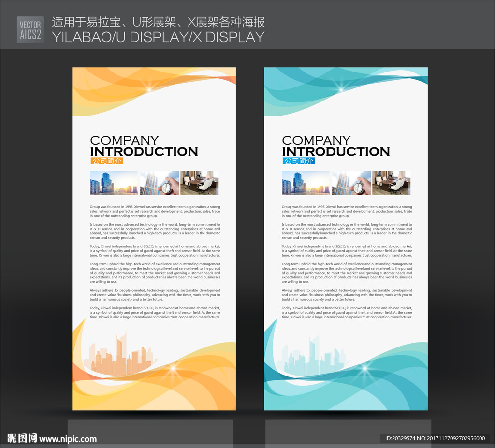Viewport: 495px width, 448px height.
Task: Select "Group was founded in 1996" paragraph, blue banner
Action: tap(347, 211)
